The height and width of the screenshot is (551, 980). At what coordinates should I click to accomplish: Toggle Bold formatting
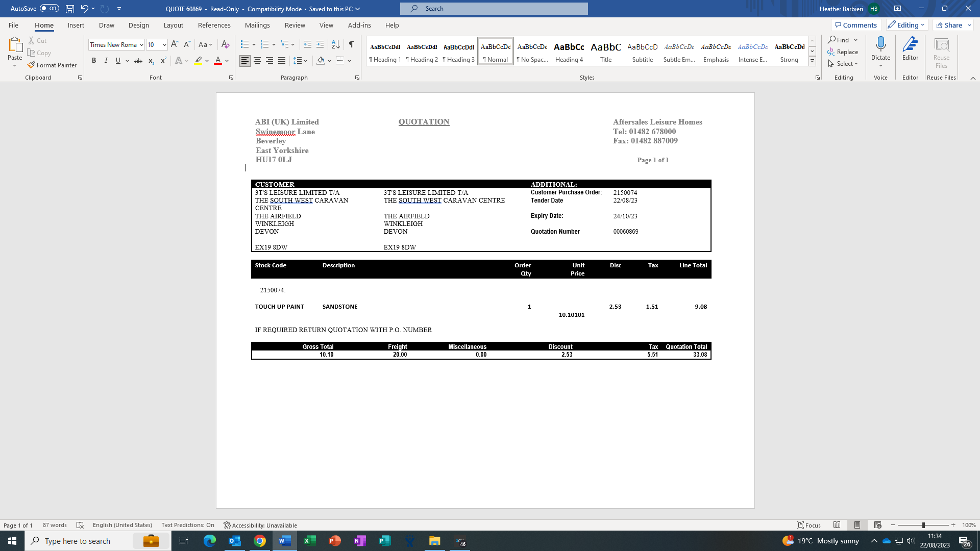(94, 61)
